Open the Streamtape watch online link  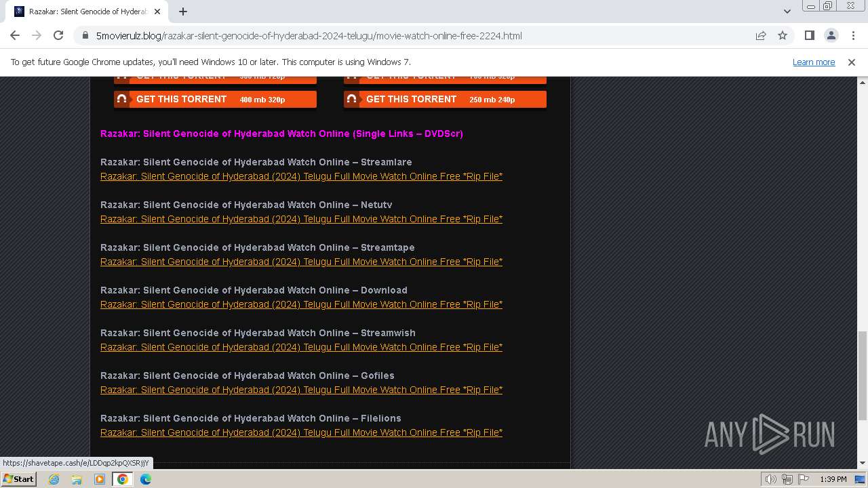click(x=301, y=262)
